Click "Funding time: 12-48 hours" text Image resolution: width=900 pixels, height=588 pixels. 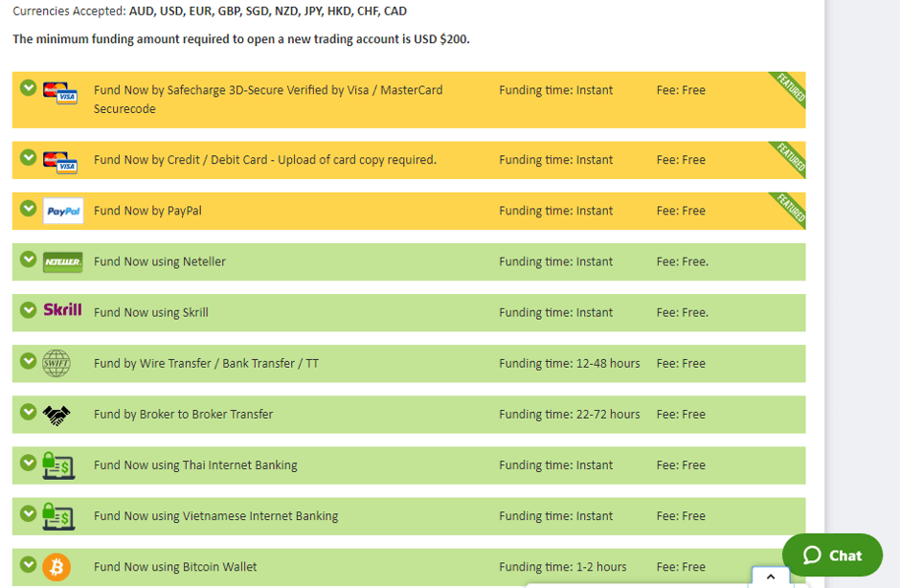[570, 364]
